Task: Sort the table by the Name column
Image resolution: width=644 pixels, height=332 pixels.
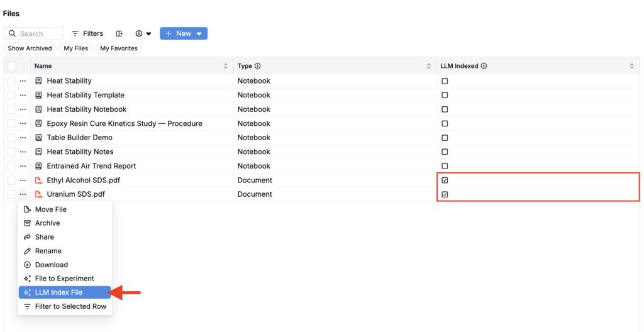Action: 225,66
